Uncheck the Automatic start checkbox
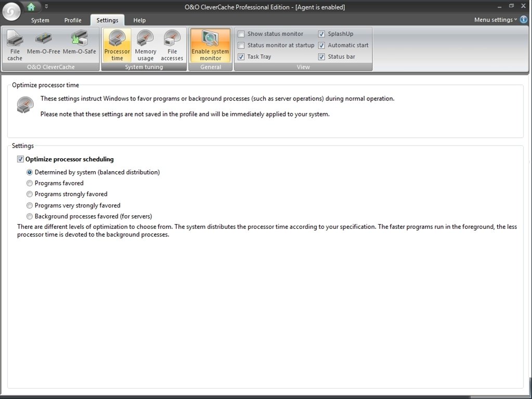Viewport: 532px width, 399px height. tap(321, 45)
